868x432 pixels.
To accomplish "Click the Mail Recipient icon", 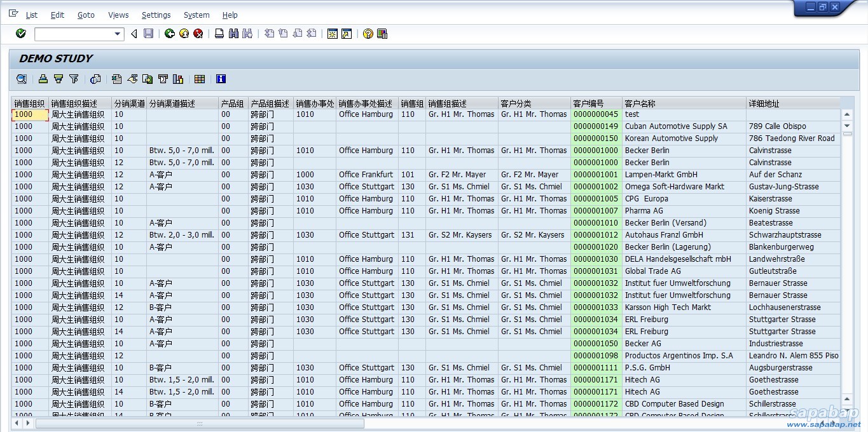I will tap(163, 79).
